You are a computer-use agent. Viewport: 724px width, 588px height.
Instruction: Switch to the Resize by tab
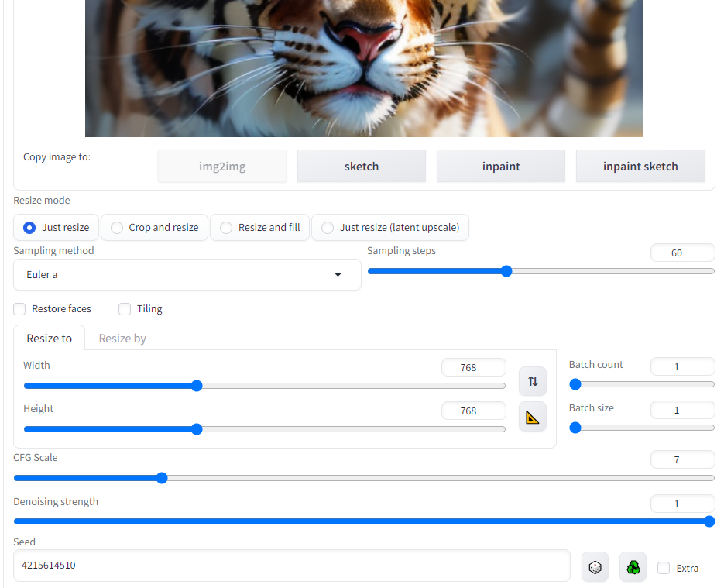click(x=122, y=339)
